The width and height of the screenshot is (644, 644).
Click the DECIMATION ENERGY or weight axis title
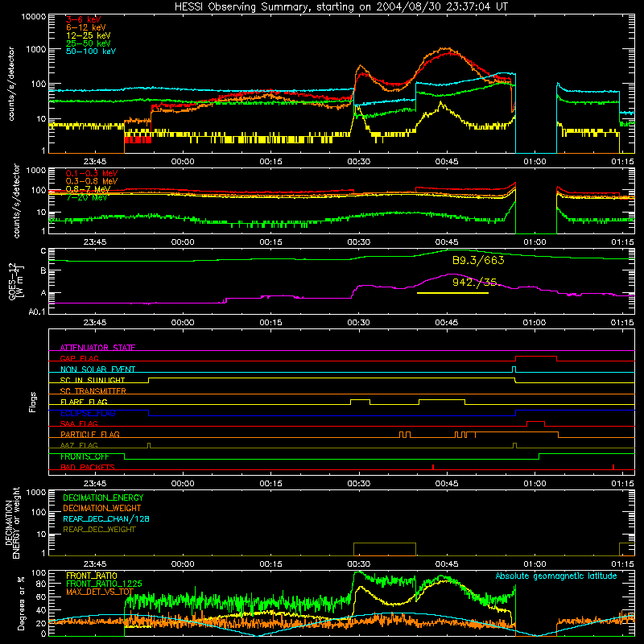pyautogui.click(x=12, y=522)
